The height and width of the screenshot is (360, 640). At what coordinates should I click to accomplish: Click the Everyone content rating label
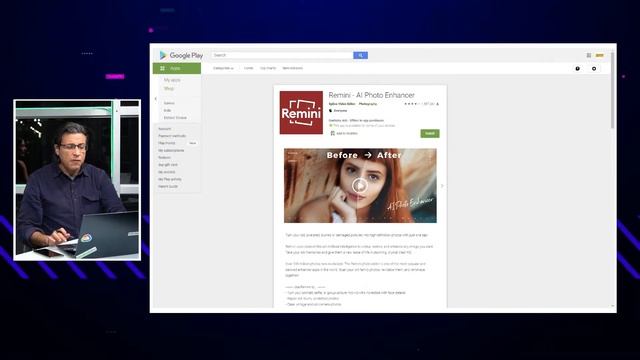point(340,111)
